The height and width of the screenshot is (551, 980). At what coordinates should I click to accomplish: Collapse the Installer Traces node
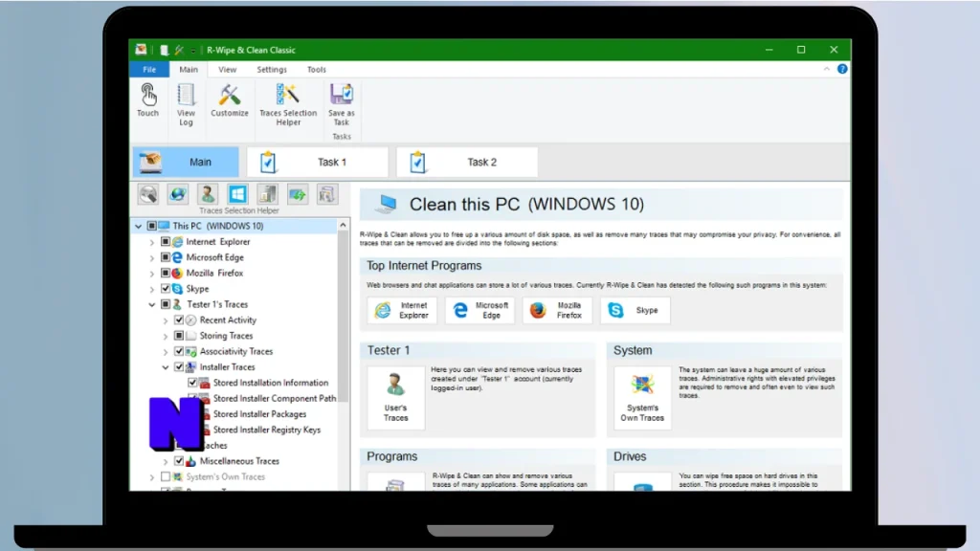[166, 367]
